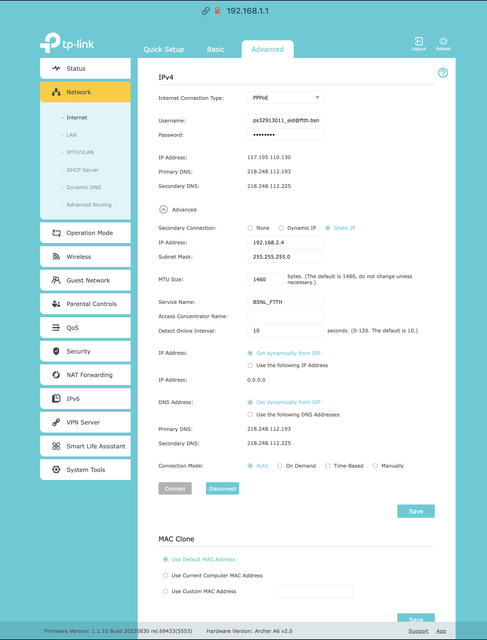Click the Password input field

point(285,135)
